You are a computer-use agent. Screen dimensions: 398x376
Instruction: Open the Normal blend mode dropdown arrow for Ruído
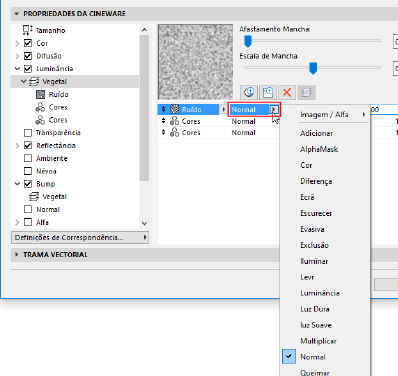274,109
